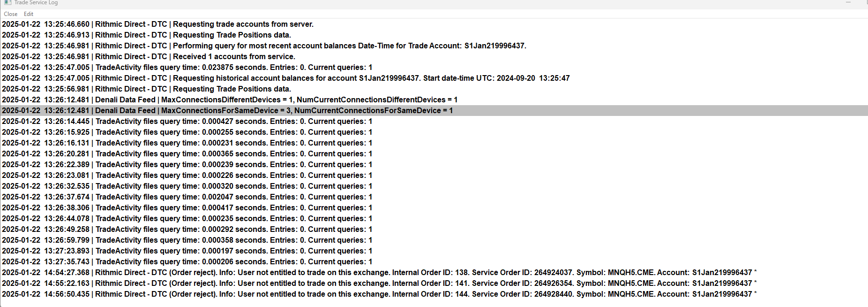The height and width of the screenshot is (307, 868).
Task: Select the log entry at 13:26:22.389
Action: 434,165
